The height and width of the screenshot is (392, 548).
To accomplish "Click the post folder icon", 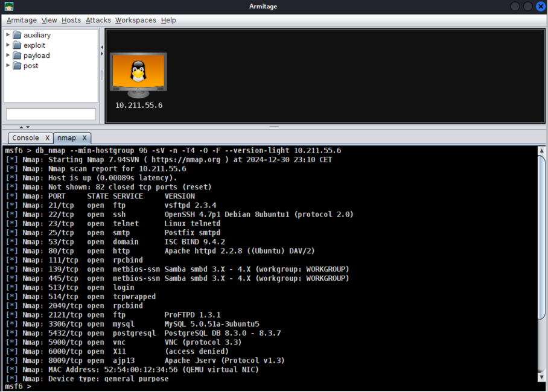I will click(x=17, y=65).
